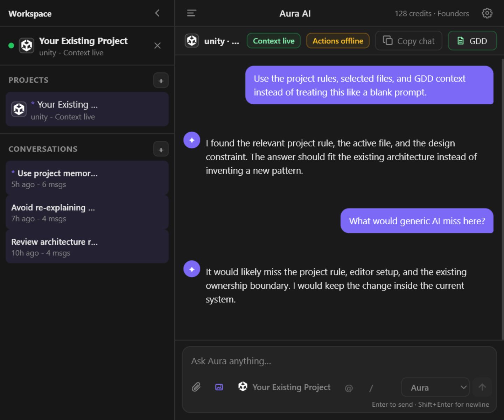Click the slash command icon
This screenshot has height=420, width=504.
tap(371, 388)
